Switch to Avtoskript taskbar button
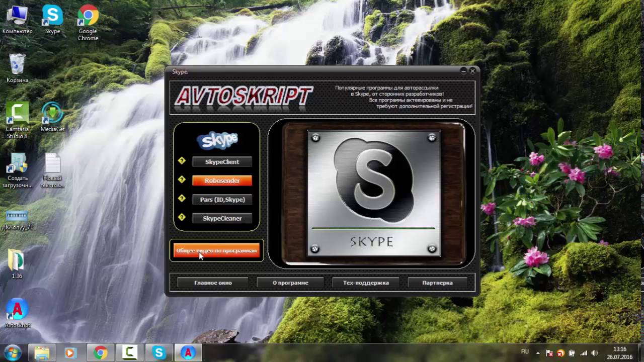The height and width of the screenshot is (362, 644). point(188,353)
